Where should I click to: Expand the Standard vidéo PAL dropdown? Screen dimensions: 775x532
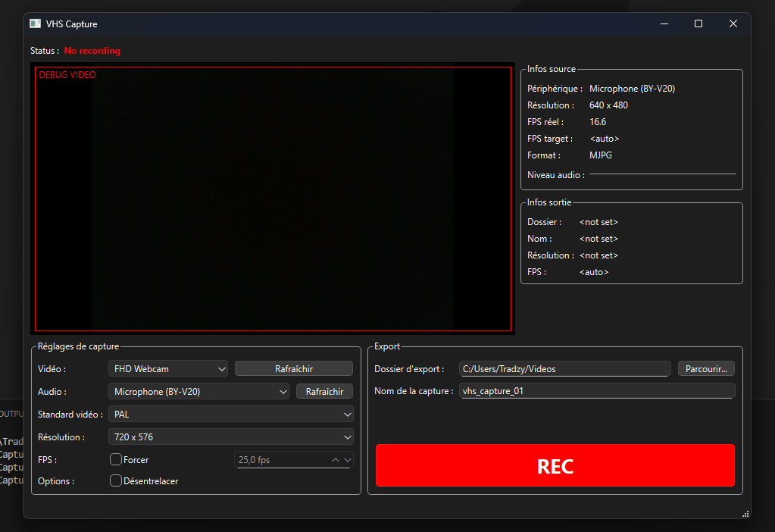point(231,415)
